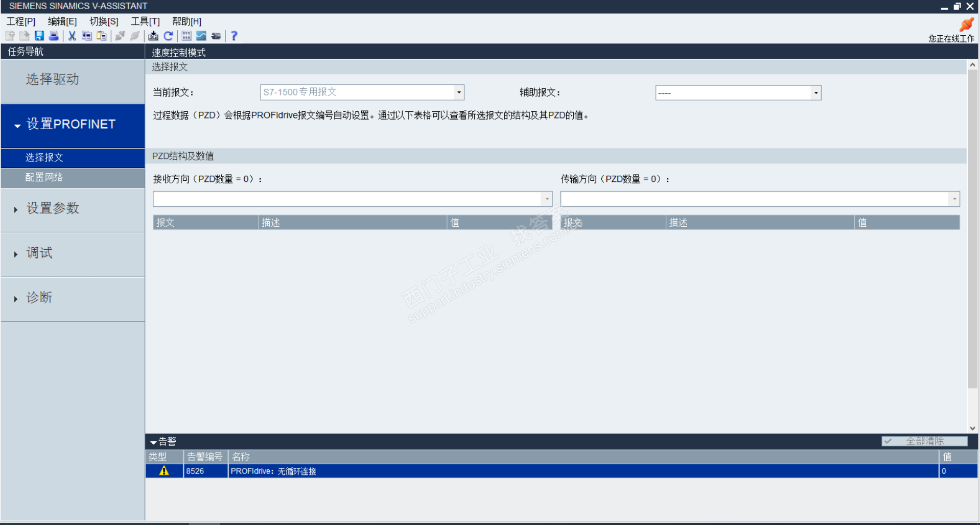Click the Paste clipboard icon
Image resolution: width=980 pixels, height=525 pixels.
pos(102,36)
